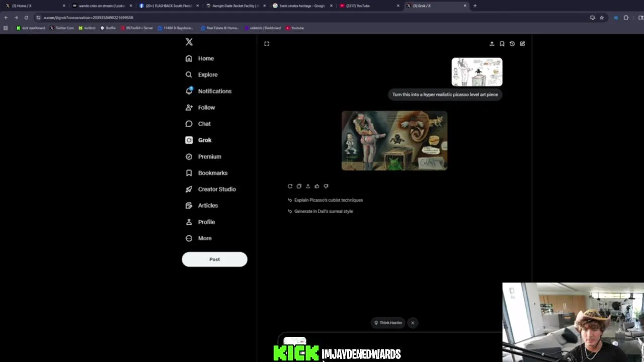Image resolution: width=644 pixels, height=362 pixels.
Task: Open the IRLToolkit Server bookmark
Action: pyautogui.click(x=137, y=28)
